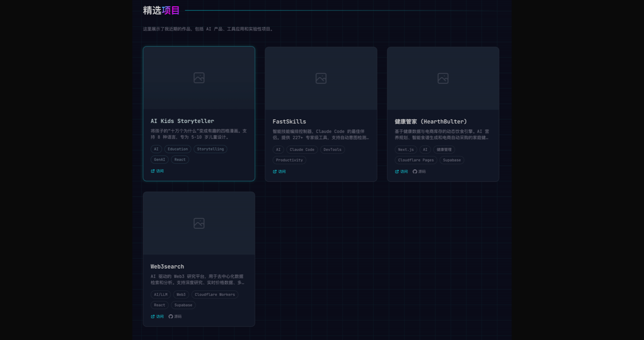Click the Cloudflare Pages tag
This screenshot has height=340, width=644.
tap(416, 160)
